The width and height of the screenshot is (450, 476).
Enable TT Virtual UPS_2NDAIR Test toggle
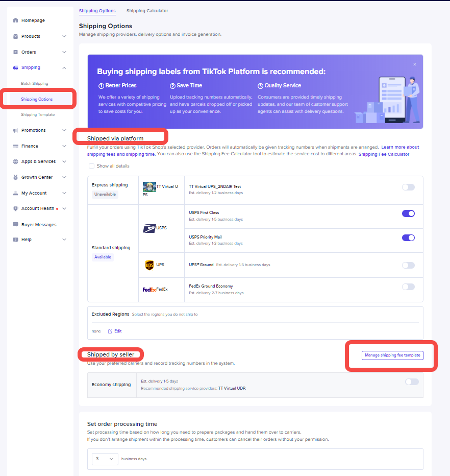pyautogui.click(x=408, y=187)
